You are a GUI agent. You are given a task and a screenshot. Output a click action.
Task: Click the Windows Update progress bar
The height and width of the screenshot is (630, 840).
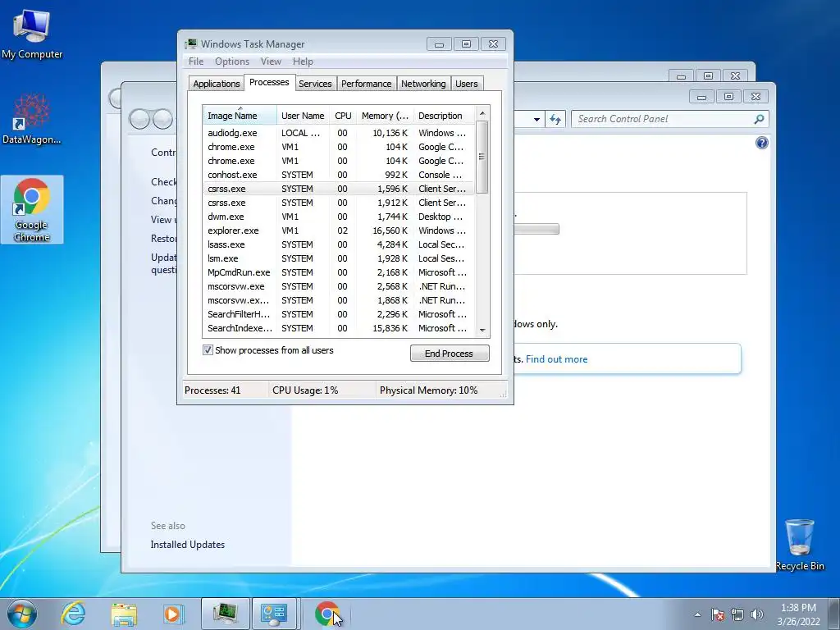coord(536,230)
